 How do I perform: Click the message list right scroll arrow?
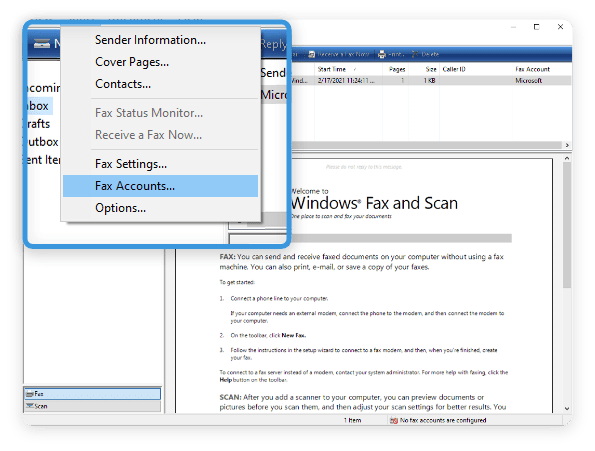(567, 145)
